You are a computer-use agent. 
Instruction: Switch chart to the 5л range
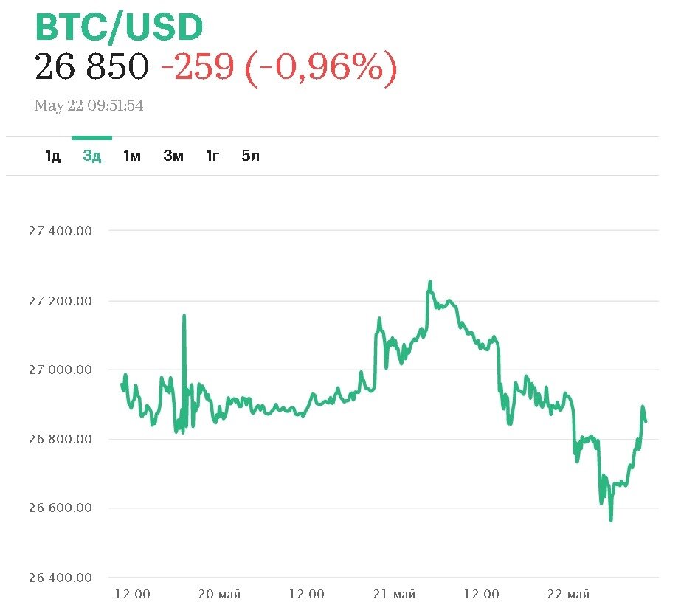251,156
